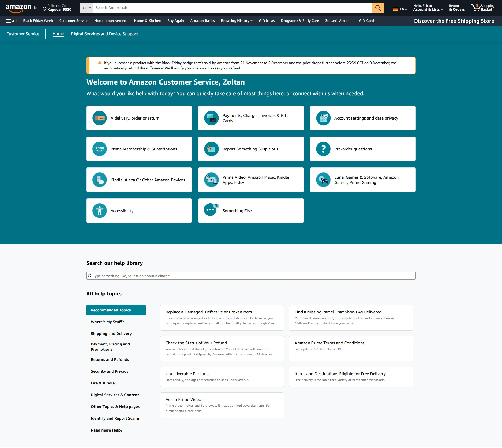This screenshot has height=448, width=502.
Task: Select Shipping and Delivery topic
Action: coord(111,334)
